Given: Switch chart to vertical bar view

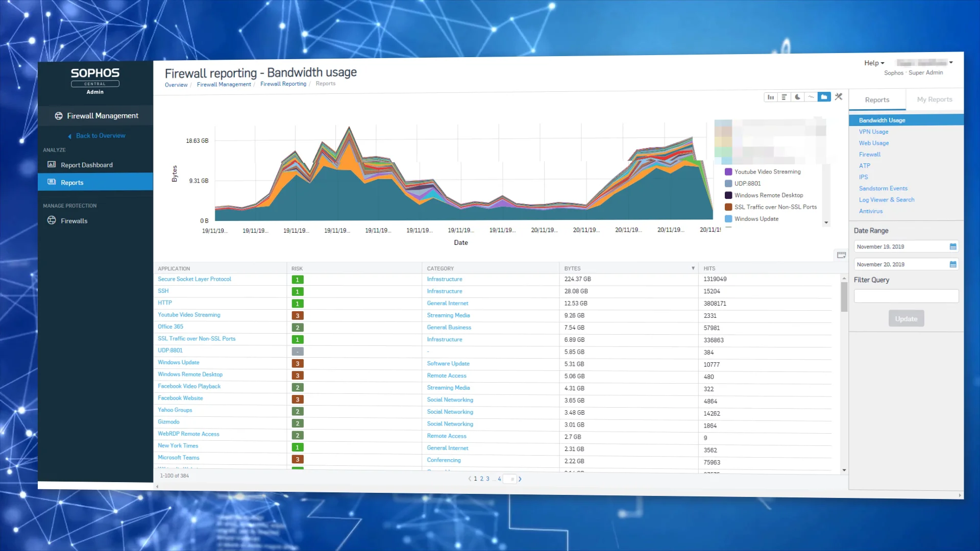Looking at the screenshot, I should pos(771,97).
